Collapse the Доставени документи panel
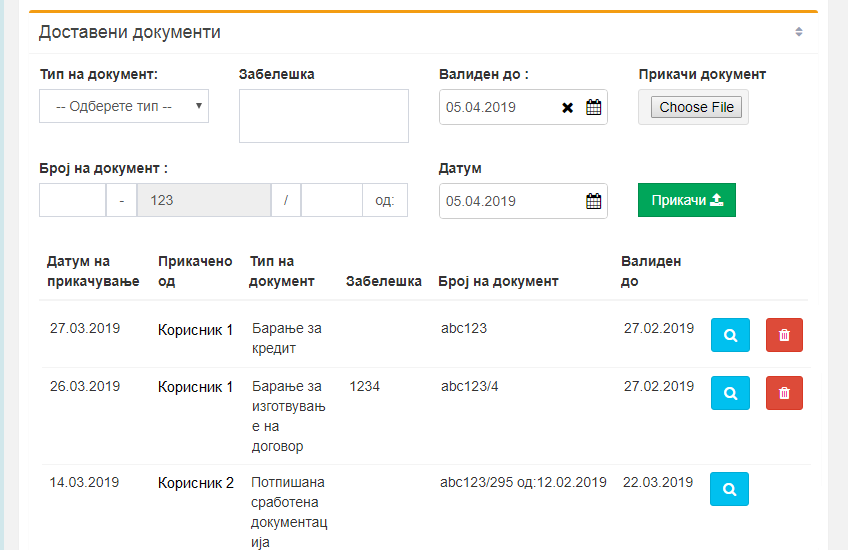 click(x=799, y=32)
